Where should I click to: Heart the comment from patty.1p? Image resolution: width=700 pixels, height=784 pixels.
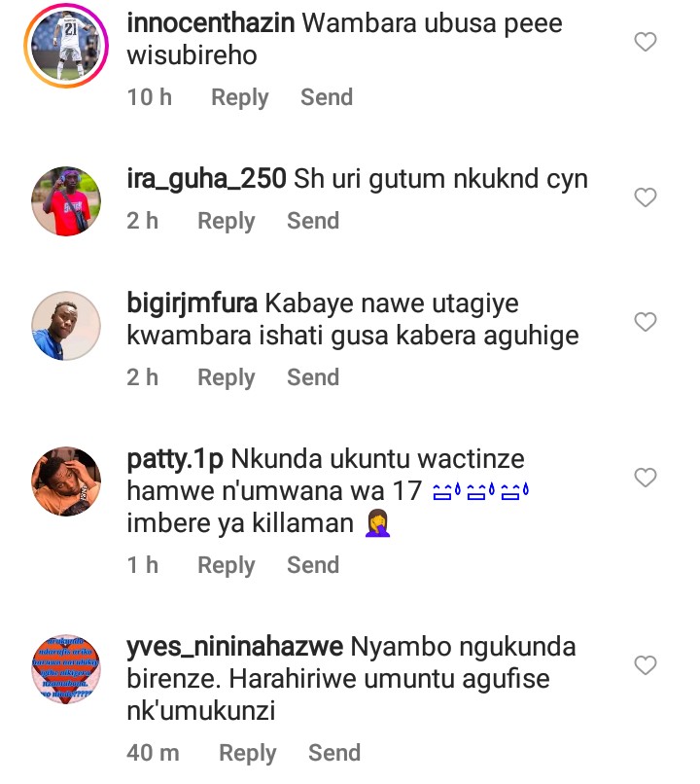(x=645, y=478)
